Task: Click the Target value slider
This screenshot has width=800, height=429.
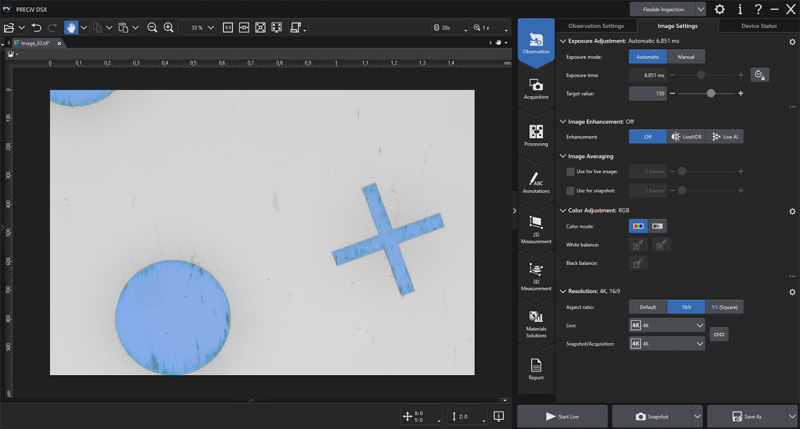Action: tap(711, 93)
